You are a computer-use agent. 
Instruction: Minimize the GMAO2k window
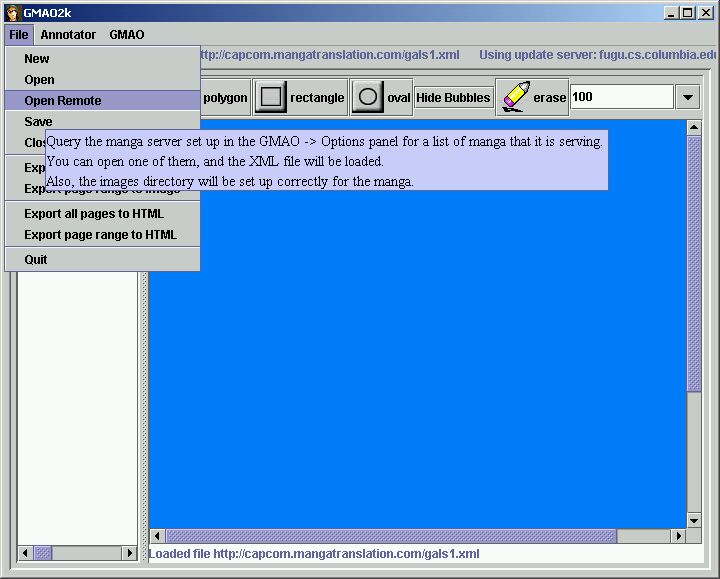point(671,13)
